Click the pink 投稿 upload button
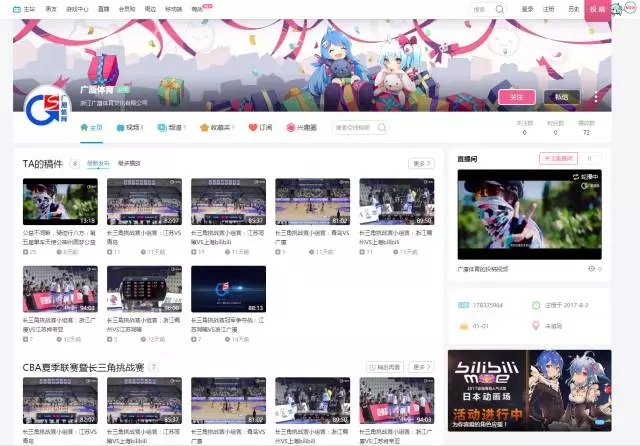This screenshot has height=446, width=640. [x=597, y=8]
